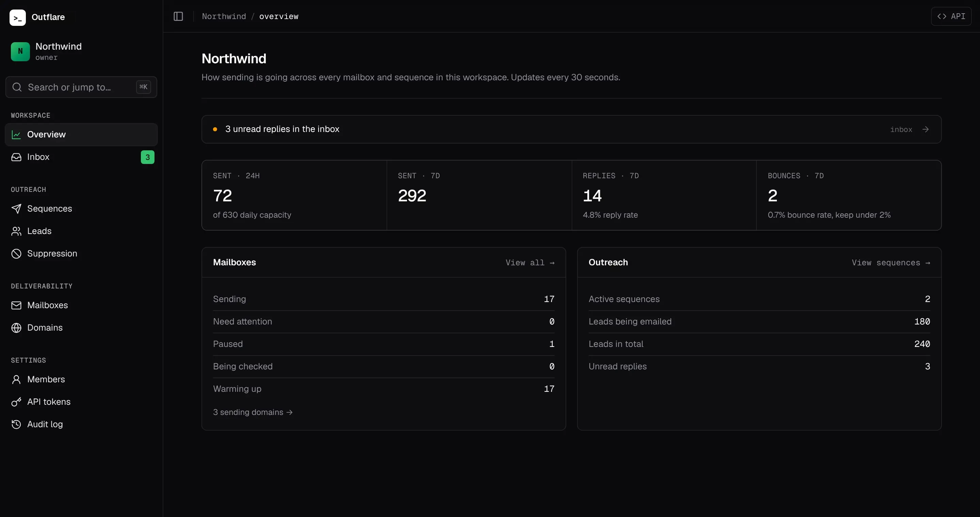Image resolution: width=980 pixels, height=517 pixels.
Task: Click the 0.7% bounce rate text
Action: 829,215
